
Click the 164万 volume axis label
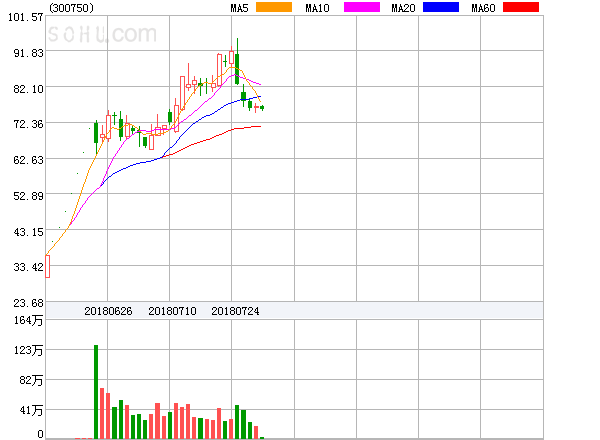[28, 320]
